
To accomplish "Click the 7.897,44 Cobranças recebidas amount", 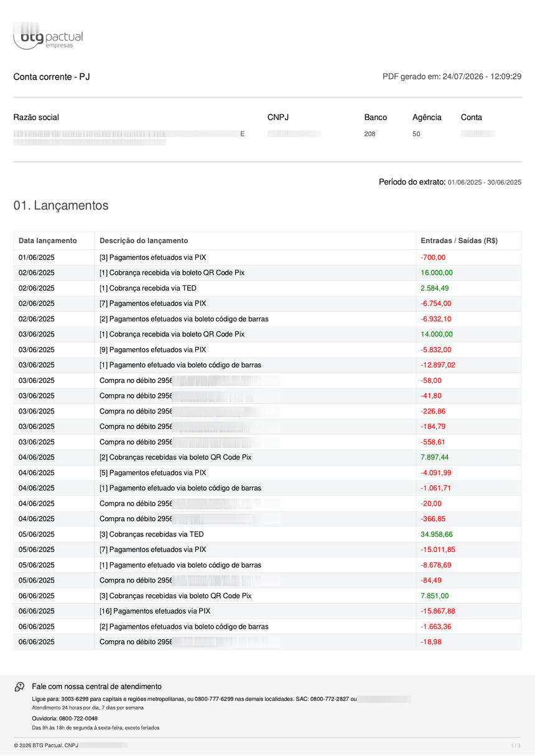I will tap(435, 457).
